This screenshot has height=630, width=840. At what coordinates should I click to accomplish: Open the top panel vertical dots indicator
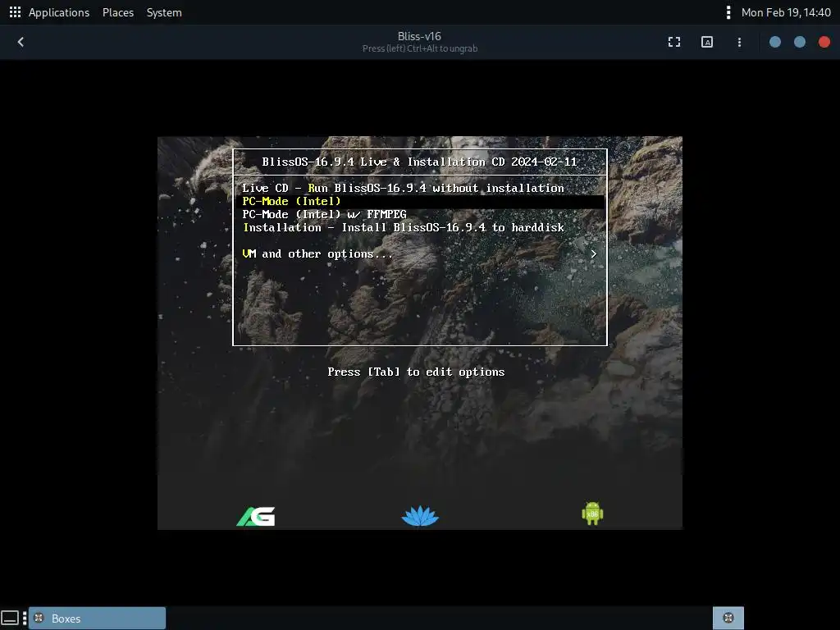tap(728, 12)
